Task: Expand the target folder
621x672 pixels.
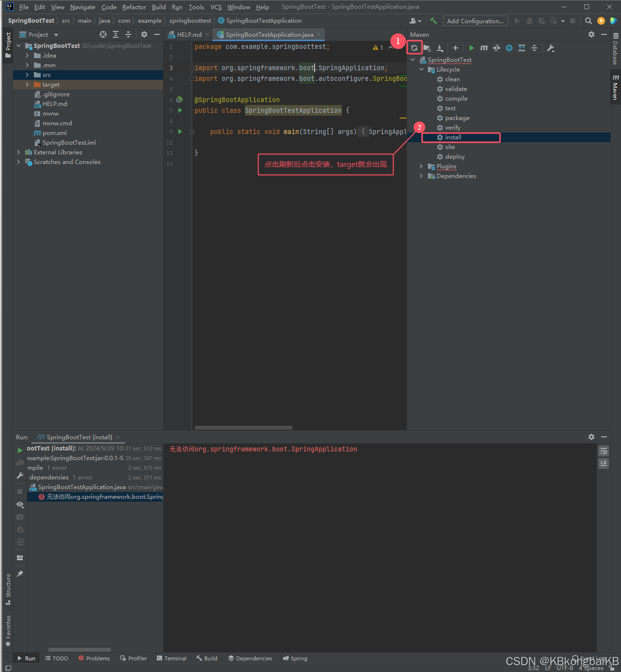Action: click(x=27, y=85)
